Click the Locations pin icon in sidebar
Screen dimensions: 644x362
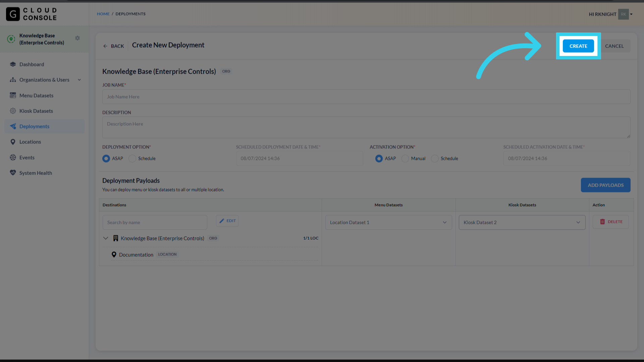tap(13, 142)
